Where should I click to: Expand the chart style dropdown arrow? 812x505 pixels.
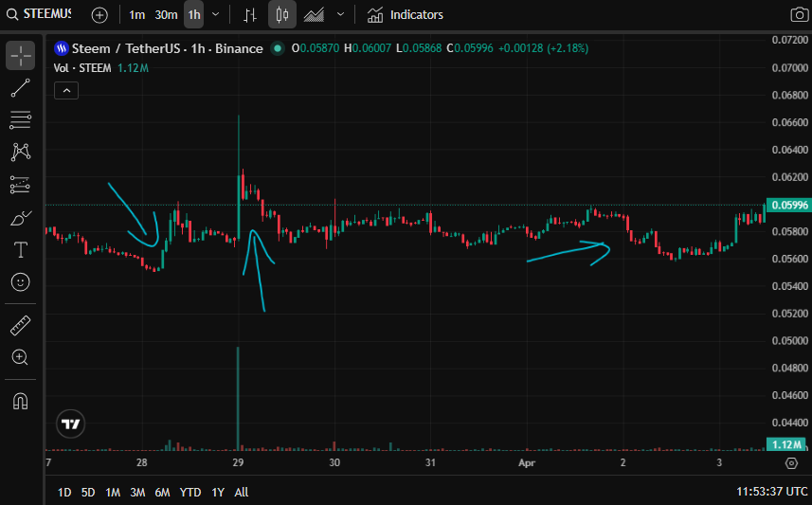[340, 14]
